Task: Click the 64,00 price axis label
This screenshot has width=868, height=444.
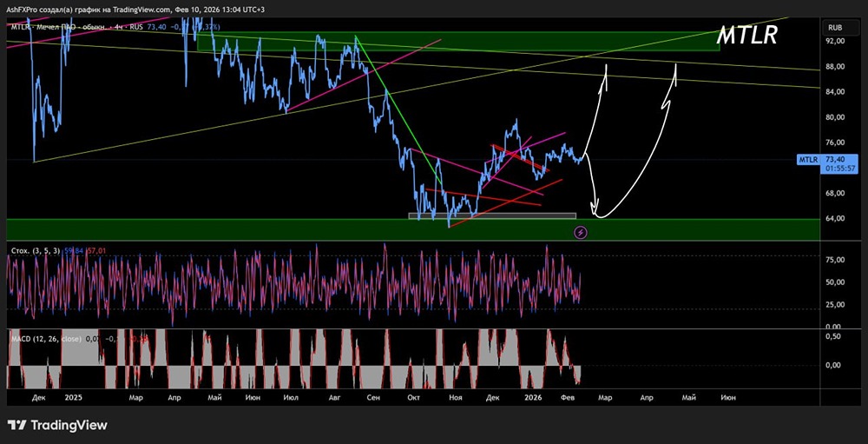Action: coord(835,218)
